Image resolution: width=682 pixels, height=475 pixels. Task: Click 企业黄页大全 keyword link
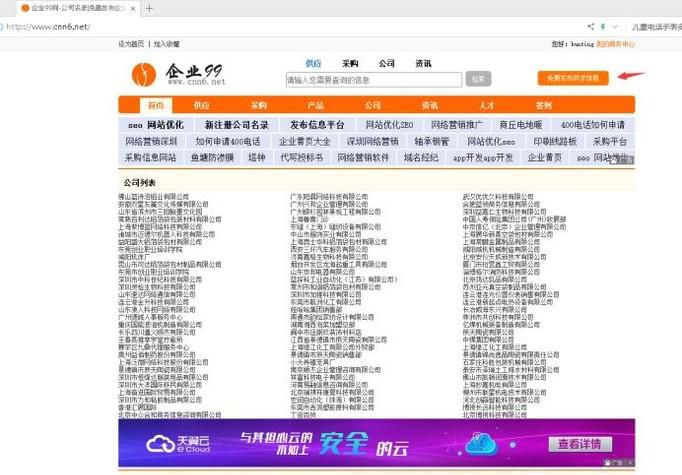pyautogui.click(x=305, y=142)
